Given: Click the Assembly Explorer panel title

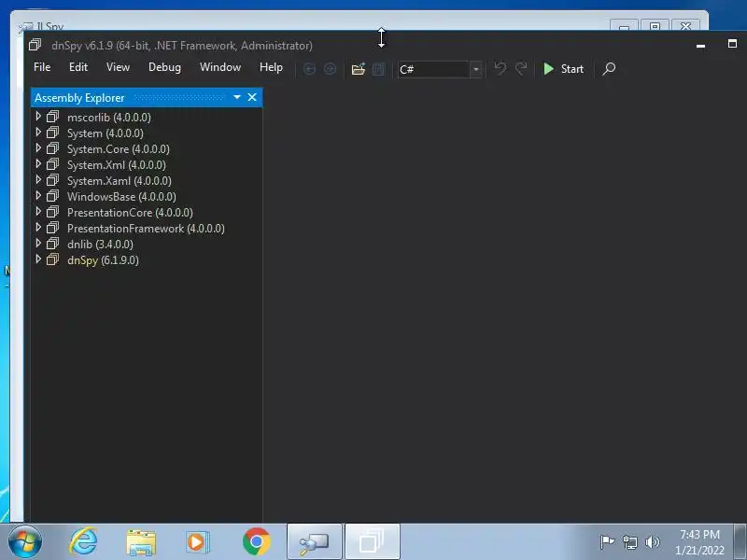Looking at the screenshot, I should (79, 98).
